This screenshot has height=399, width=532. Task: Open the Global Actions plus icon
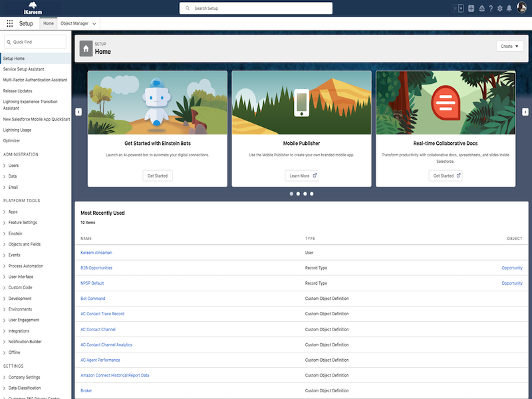(471, 9)
